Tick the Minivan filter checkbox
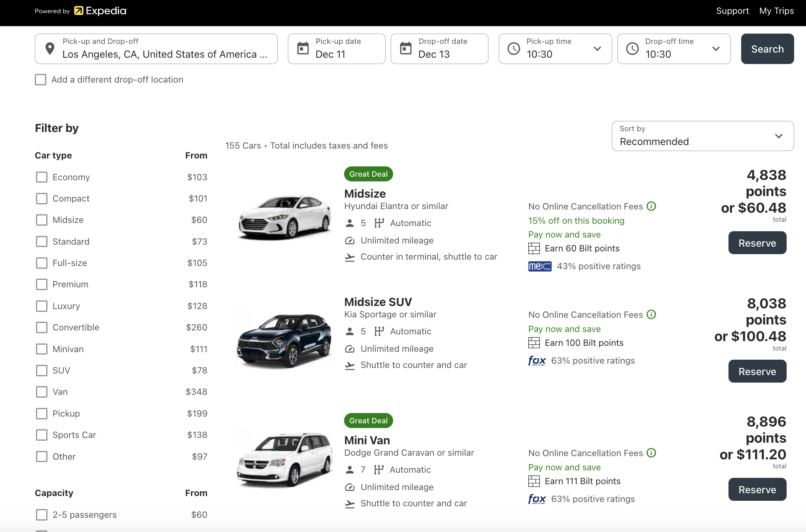This screenshot has height=532, width=806. tap(42, 349)
